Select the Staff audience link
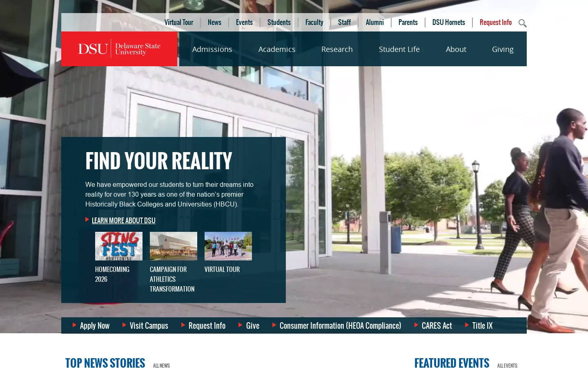 (x=344, y=22)
